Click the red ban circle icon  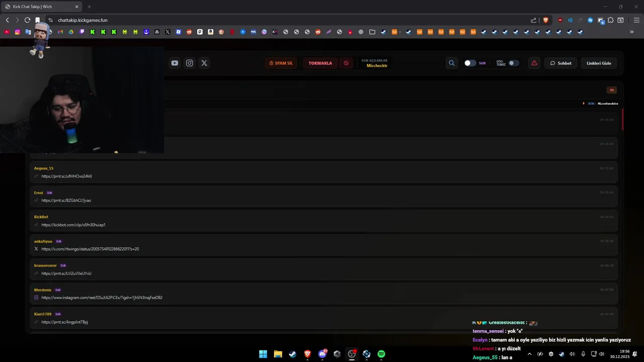point(346,63)
